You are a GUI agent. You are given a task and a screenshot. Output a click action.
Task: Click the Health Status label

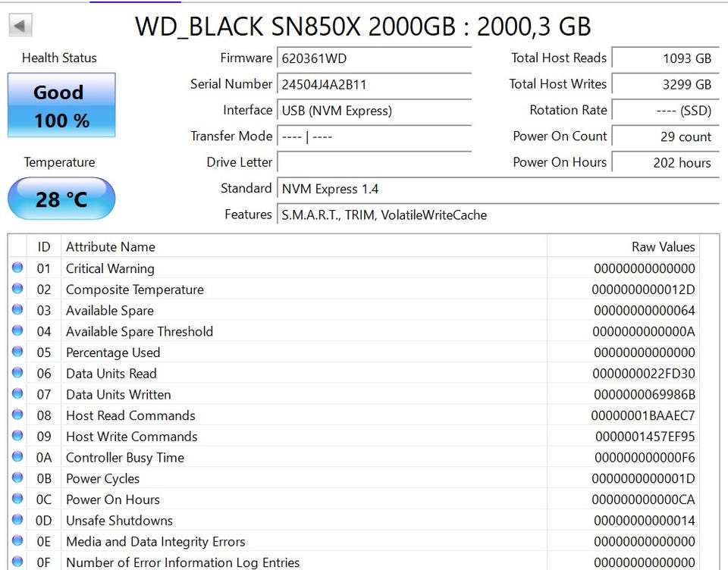click(x=59, y=58)
